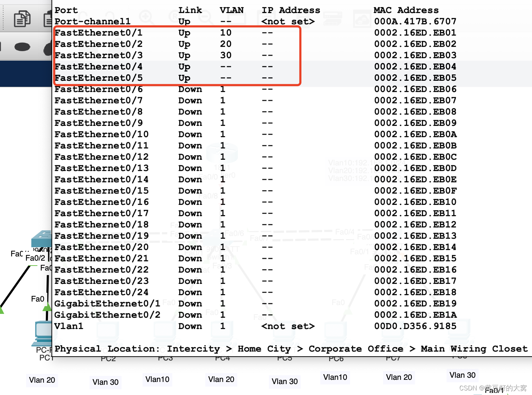Click the FastEthernet0/11 port name
The image size is (532, 395).
point(102,146)
